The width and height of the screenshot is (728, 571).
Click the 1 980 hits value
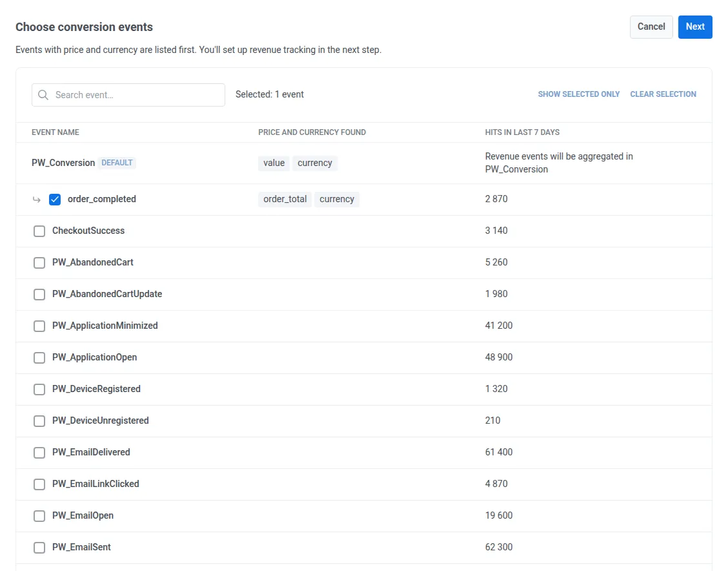[496, 294]
